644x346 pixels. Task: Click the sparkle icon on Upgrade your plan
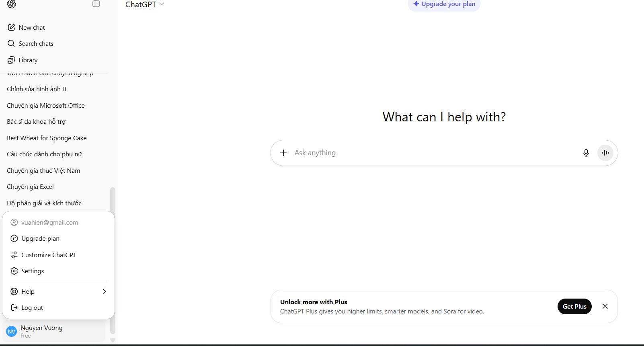coord(416,4)
